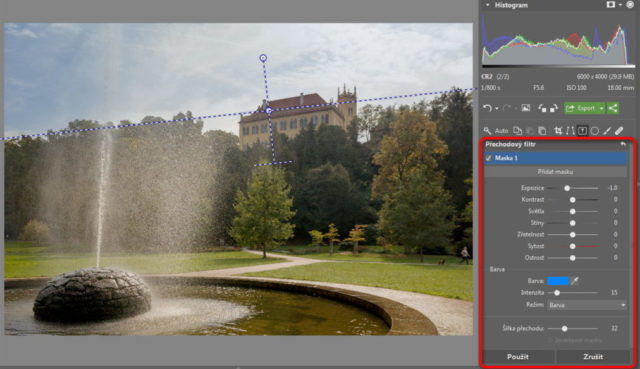Toggle the Invertovat masku checkbox
This screenshot has height=369, width=640.
(550, 340)
